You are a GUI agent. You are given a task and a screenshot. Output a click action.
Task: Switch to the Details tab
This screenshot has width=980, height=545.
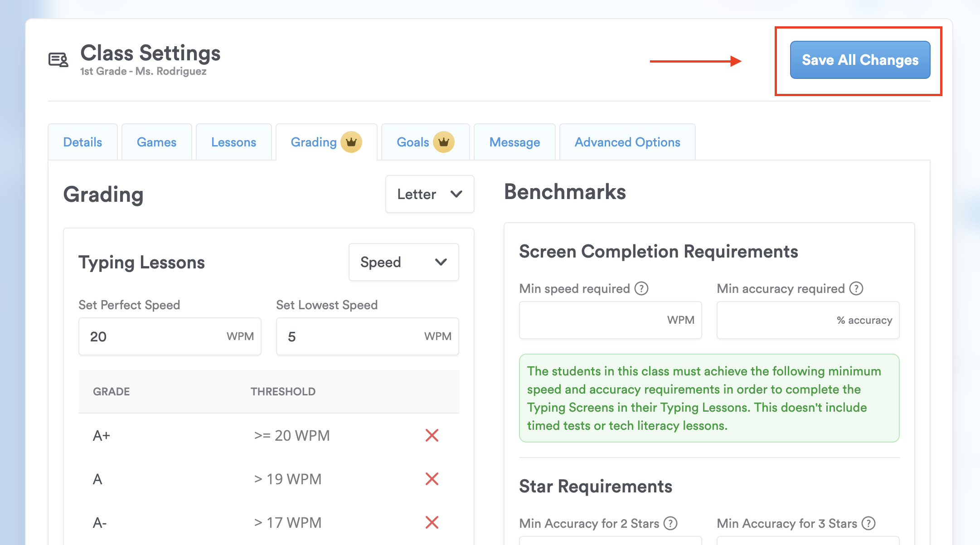coord(82,142)
